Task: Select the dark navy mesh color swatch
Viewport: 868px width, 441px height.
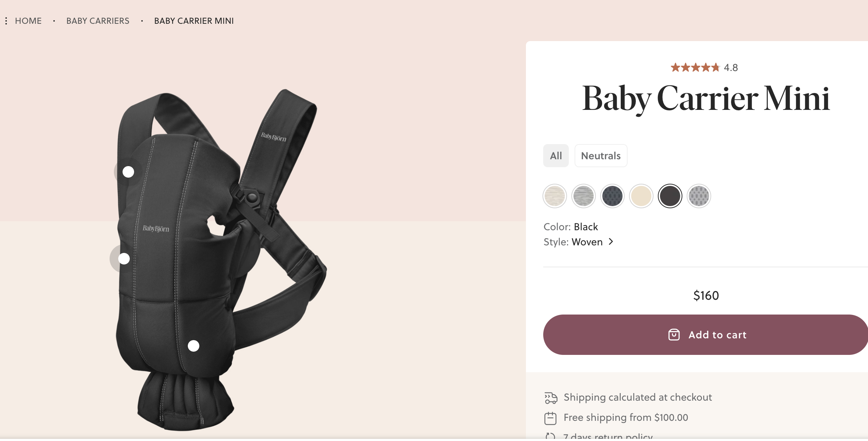Action: pos(612,196)
